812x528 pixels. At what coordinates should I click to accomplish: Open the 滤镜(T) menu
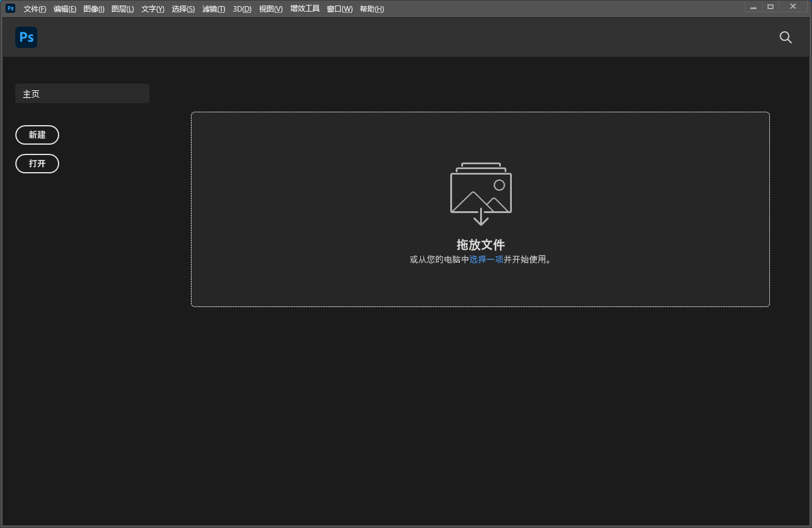click(214, 9)
